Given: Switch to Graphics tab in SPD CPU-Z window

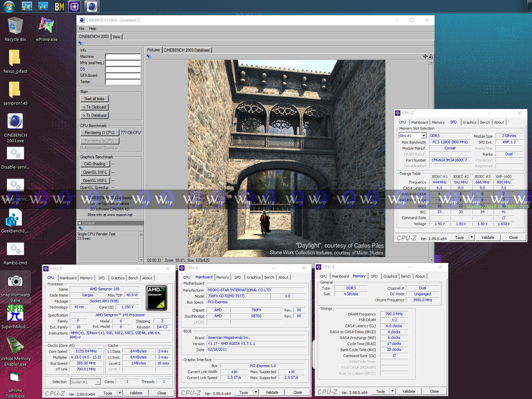Looking at the screenshot, I should click(x=469, y=122).
